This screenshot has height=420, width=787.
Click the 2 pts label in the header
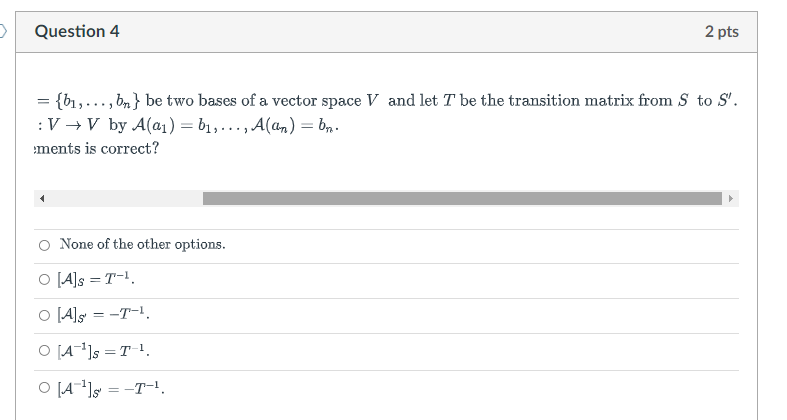click(722, 32)
